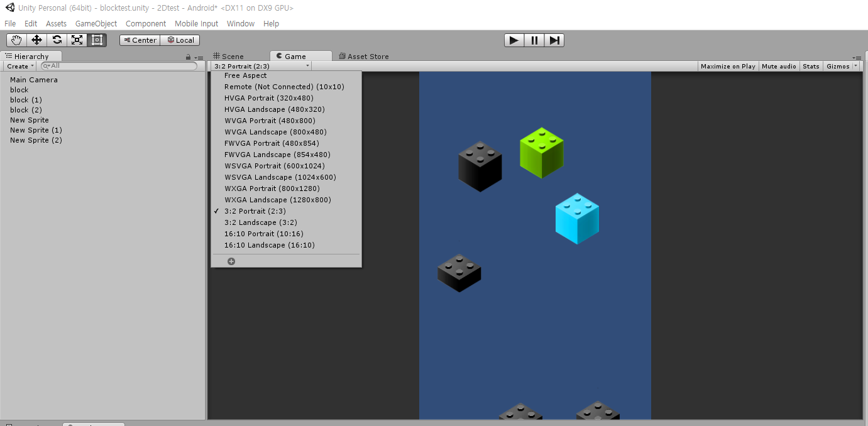This screenshot has height=426, width=868.
Task: Choose 16:10 Landscape (16:10)
Action: [x=286, y=245]
